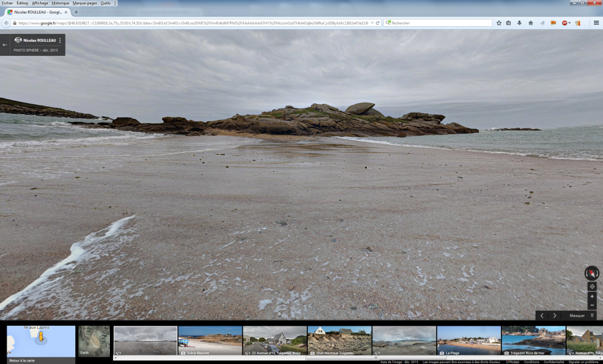Screen dimensions: 603x364
Task: Open the Club Nautique Trégastel thumbnail
Action: (x=339, y=341)
